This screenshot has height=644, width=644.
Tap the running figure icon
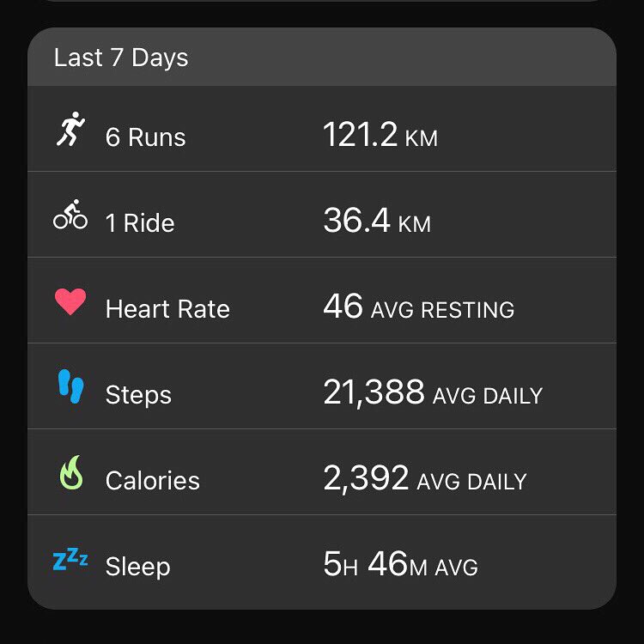click(70, 129)
